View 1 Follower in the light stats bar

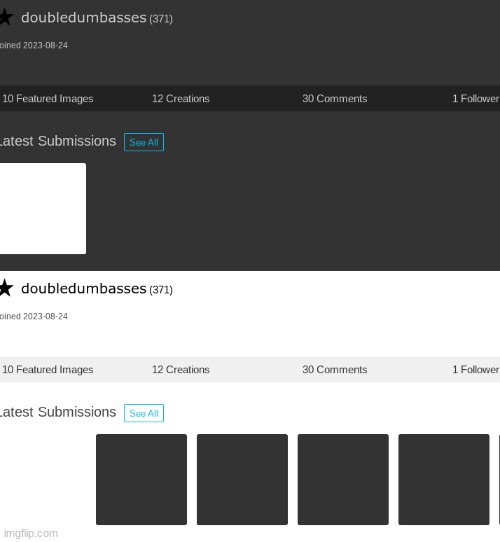tap(476, 370)
